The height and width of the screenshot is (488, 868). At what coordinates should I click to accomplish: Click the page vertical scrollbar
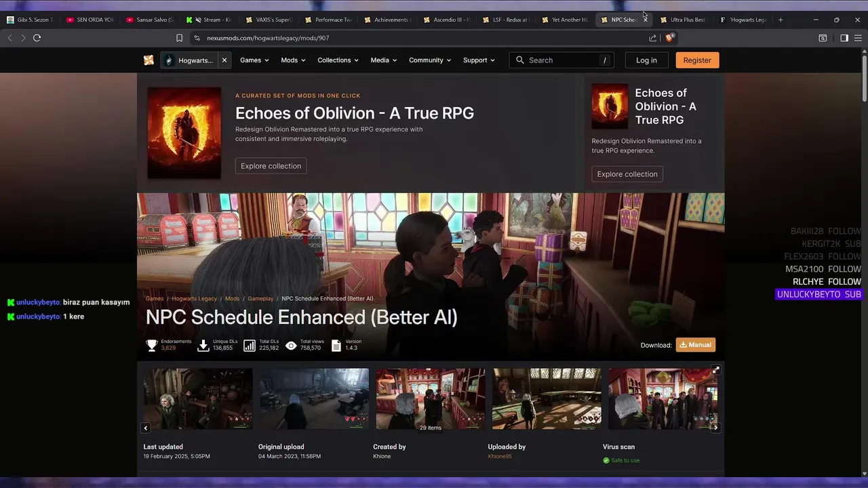pyautogui.click(x=864, y=78)
